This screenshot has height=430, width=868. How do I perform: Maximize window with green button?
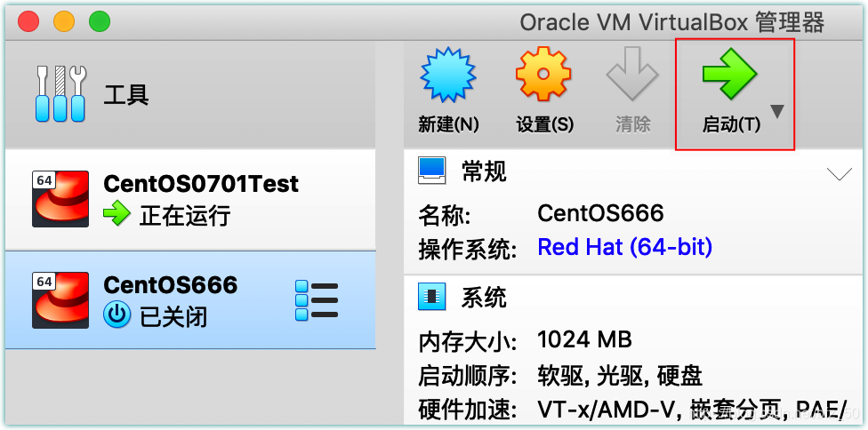(x=100, y=21)
